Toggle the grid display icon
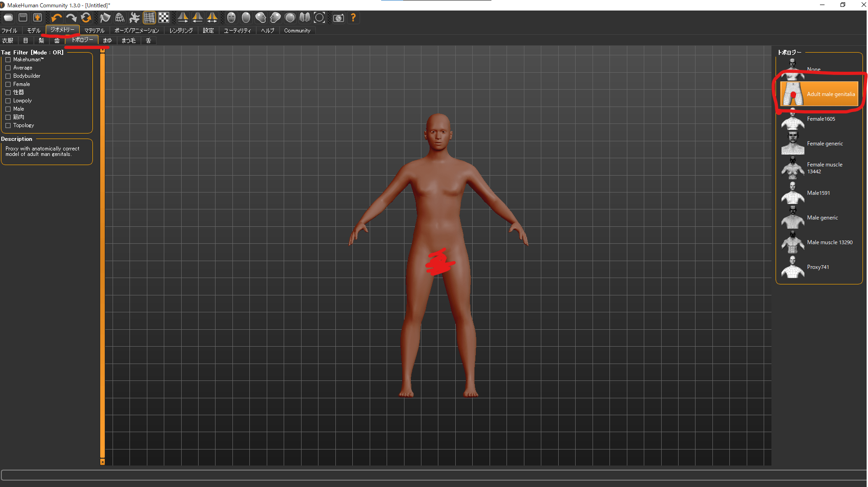The width and height of the screenshot is (868, 487). (x=149, y=18)
